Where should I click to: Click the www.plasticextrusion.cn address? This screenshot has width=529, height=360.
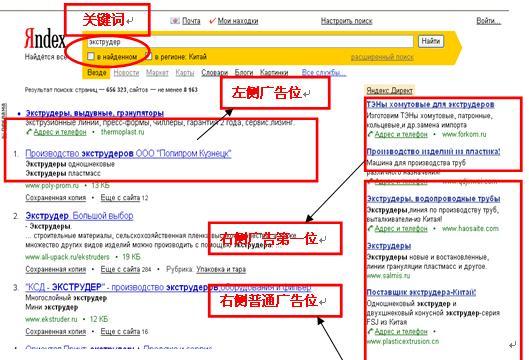[403, 341]
